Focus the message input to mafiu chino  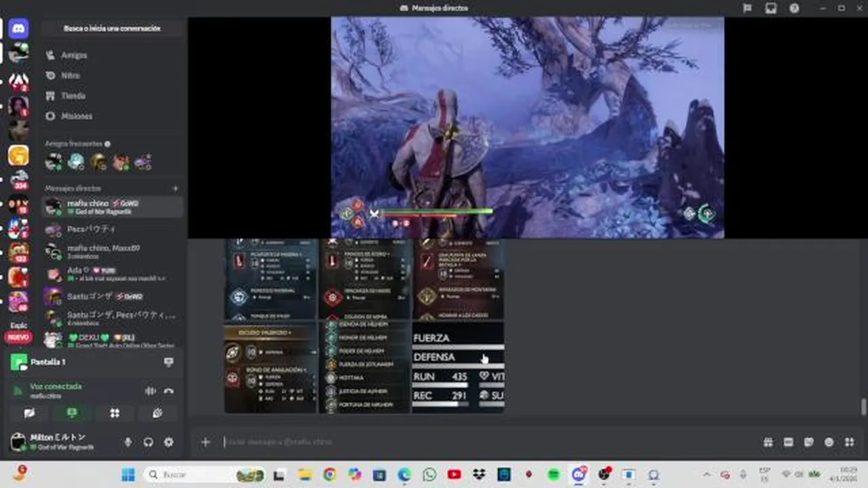coord(488,442)
